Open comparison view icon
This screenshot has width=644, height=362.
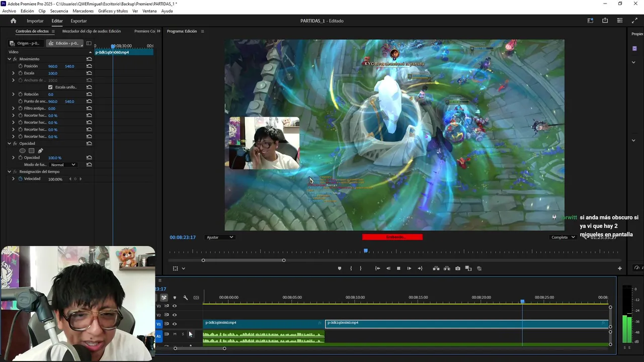[468, 268]
